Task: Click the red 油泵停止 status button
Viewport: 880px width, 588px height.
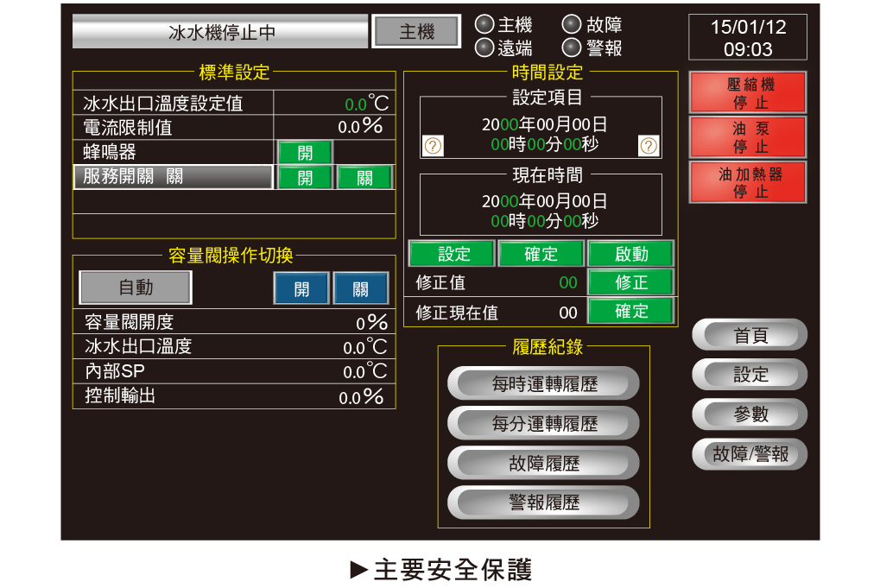Action: (748, 137)
